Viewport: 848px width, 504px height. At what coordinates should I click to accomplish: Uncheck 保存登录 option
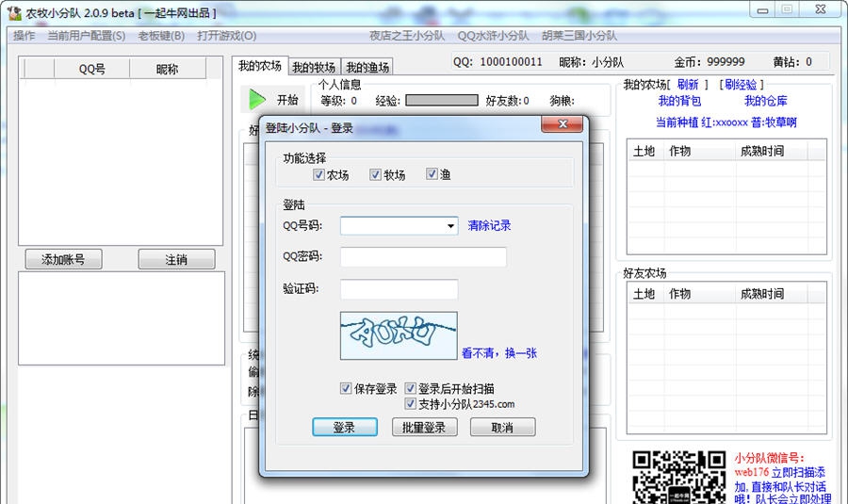pos(346,388)
